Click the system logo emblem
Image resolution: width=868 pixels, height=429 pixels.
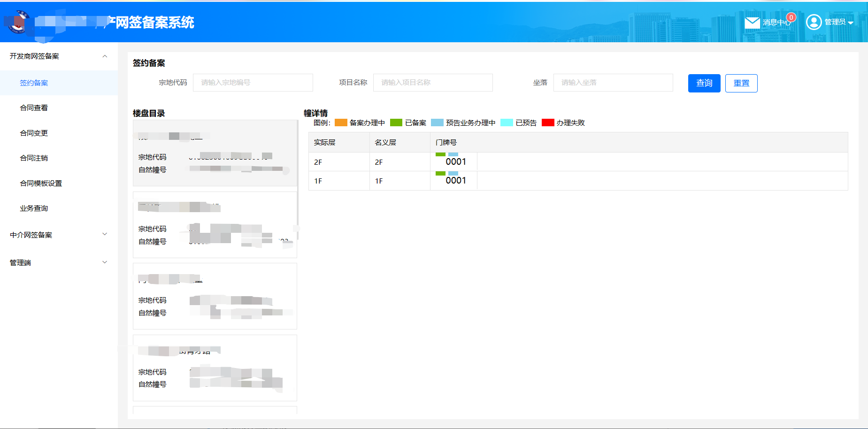coord(18,22)
